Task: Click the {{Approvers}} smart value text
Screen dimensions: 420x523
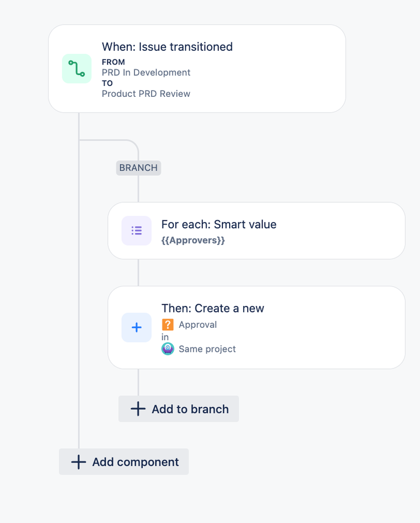Action: pyautogui.click(x=193, y=240)
